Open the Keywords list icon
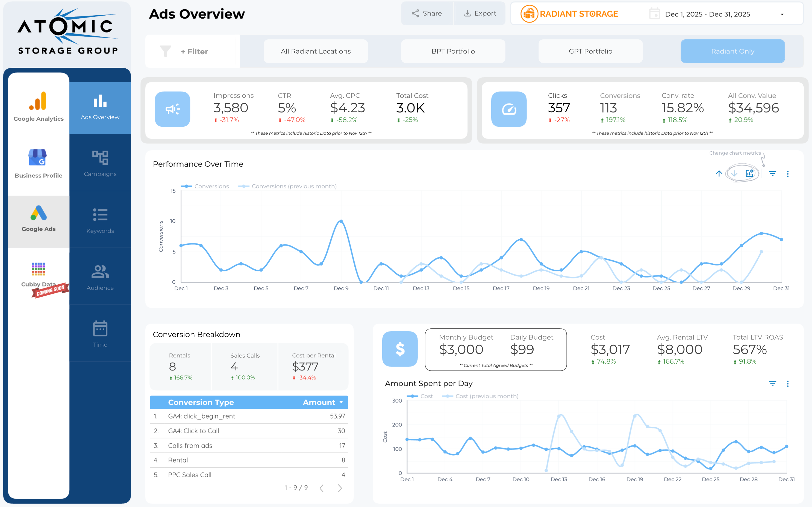The width and height of the screenshot is (812, 507). pyautogui.click(x=100, y=215)
